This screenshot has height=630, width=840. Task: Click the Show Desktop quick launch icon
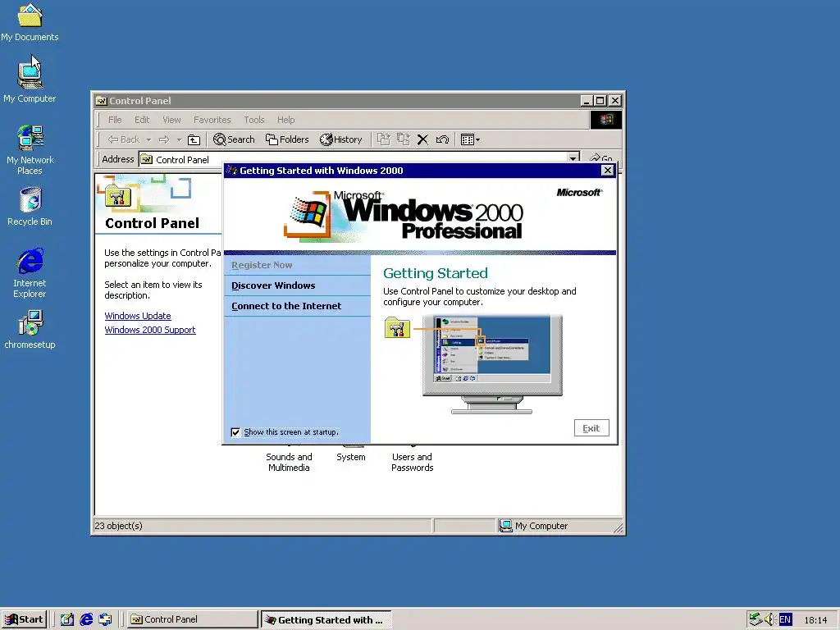pyautogui.click(x=67, y=619)
